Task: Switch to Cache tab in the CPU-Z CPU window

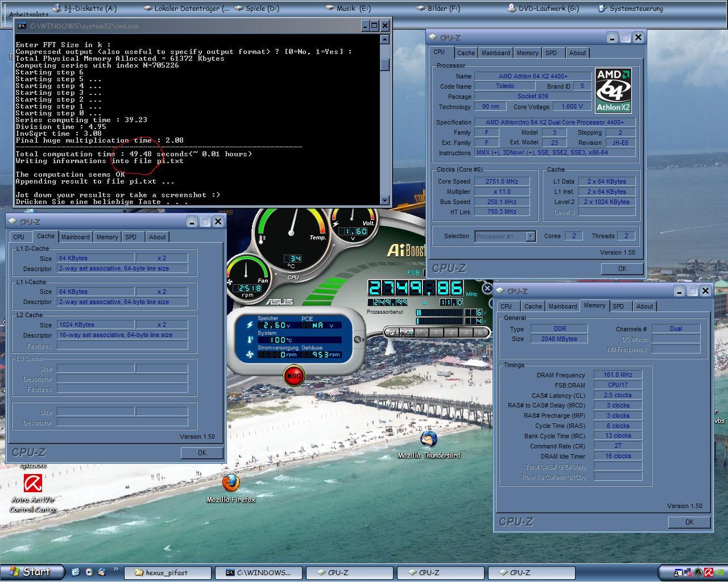Action: 466,53
